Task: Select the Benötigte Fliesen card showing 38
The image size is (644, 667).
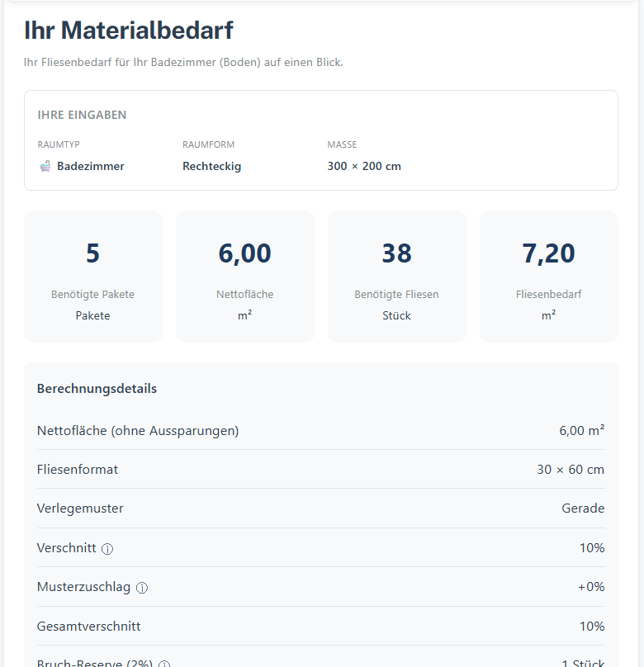Action: [x=397, y=276]
